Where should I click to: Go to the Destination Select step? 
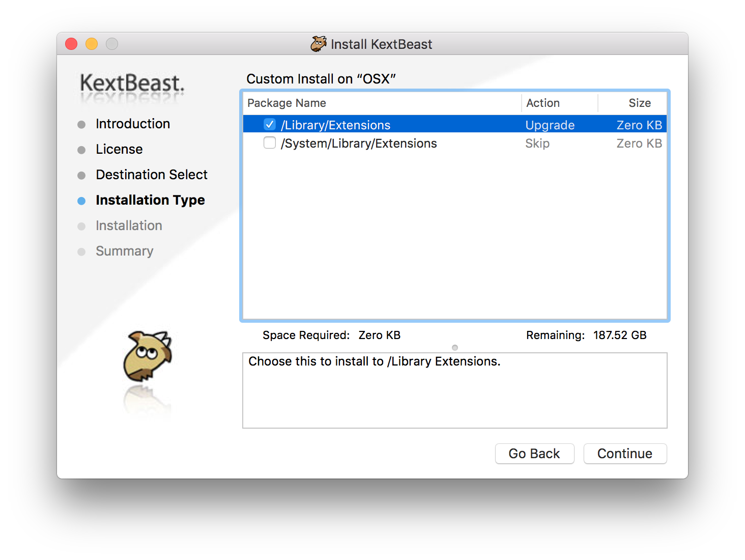coord(152,175)
